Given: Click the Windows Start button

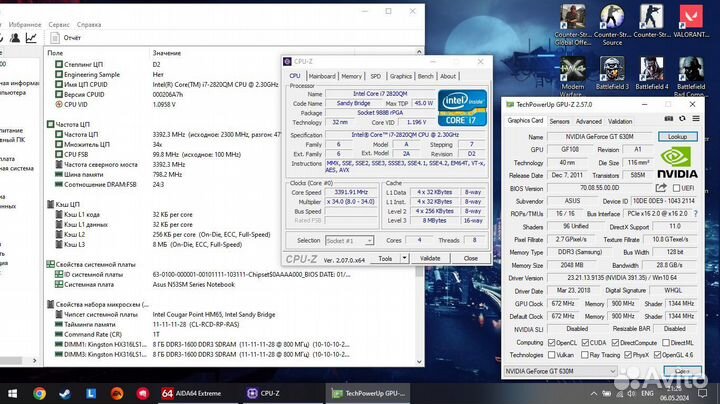Looking at the screenshot, I should tap(12, 393).
